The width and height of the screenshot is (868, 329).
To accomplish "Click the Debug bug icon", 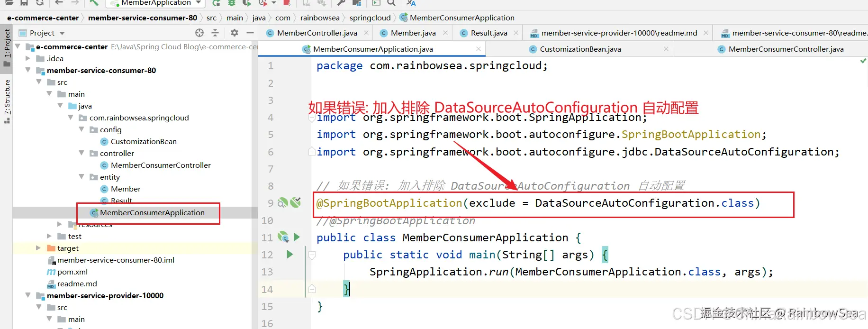I will [232, 3].
